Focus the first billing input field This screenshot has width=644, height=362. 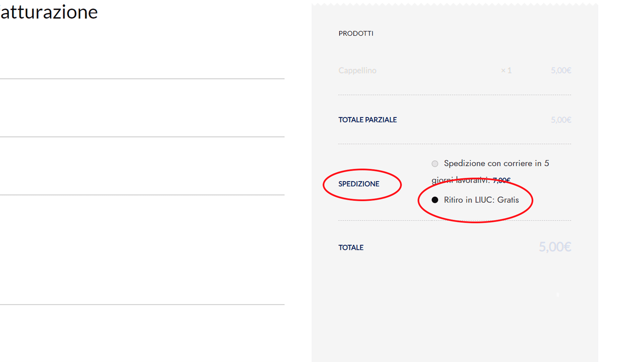point(142,69)
